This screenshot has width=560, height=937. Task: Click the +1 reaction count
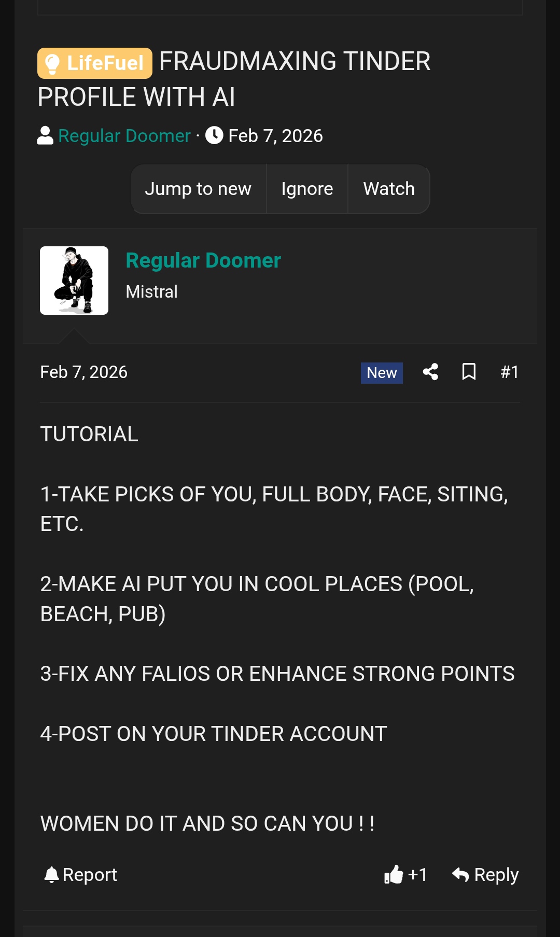pyautogui.click(x=417, y=874)
